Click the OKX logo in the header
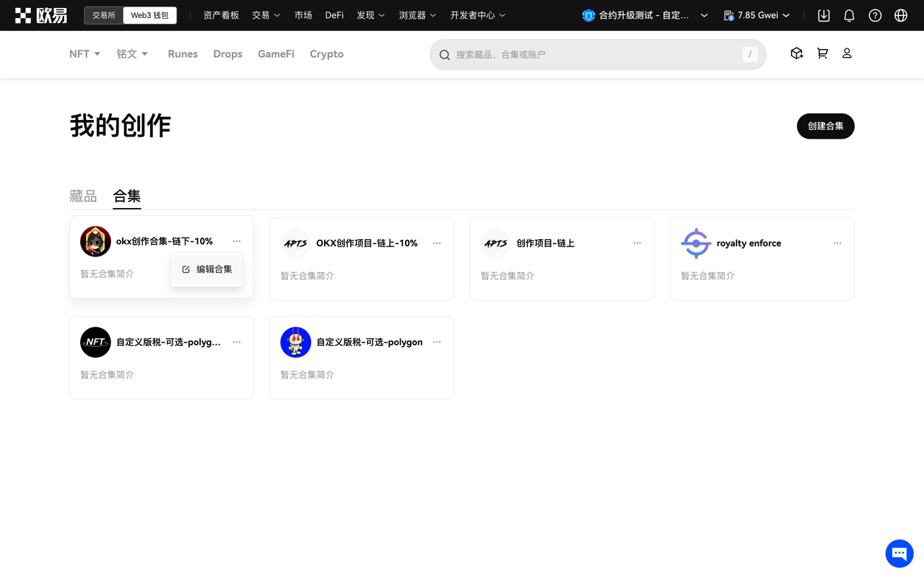 point(41,15)
